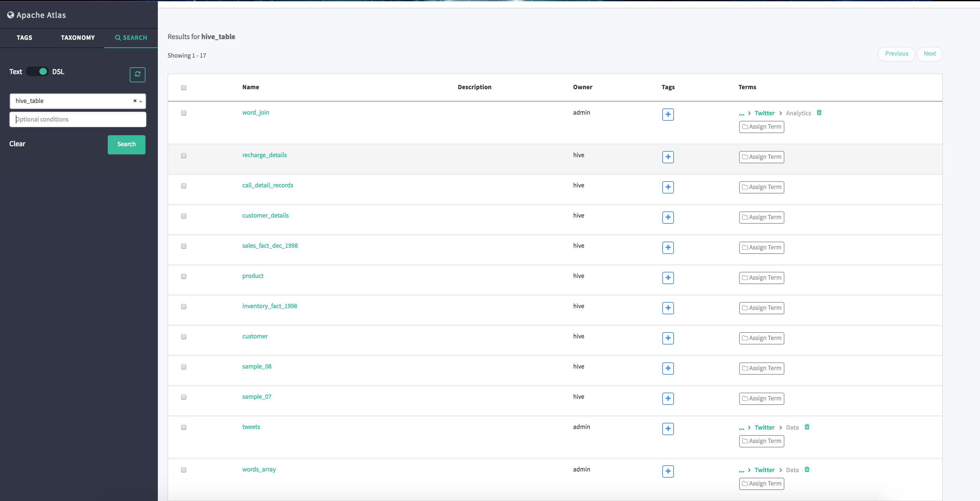Image resolution: width=980 pixels, height=501 pixels.
Task: Click the Next pagination button
Action: click(930, 54)
